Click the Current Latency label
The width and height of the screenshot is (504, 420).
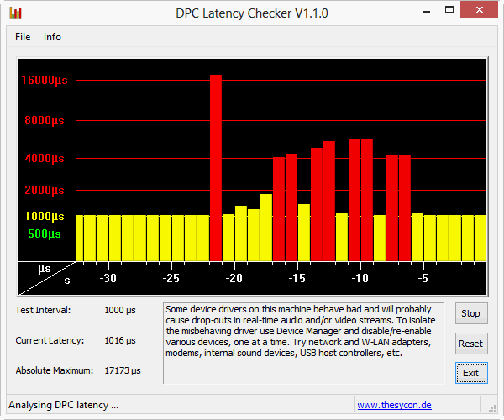(x=50, y=341)
